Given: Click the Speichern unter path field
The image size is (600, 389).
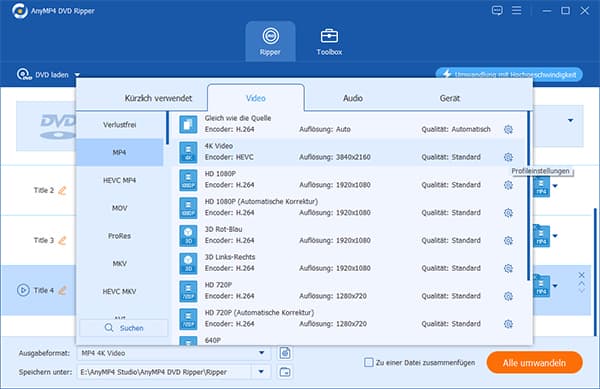Looking at the screenshot, I should tap(165, 372).
